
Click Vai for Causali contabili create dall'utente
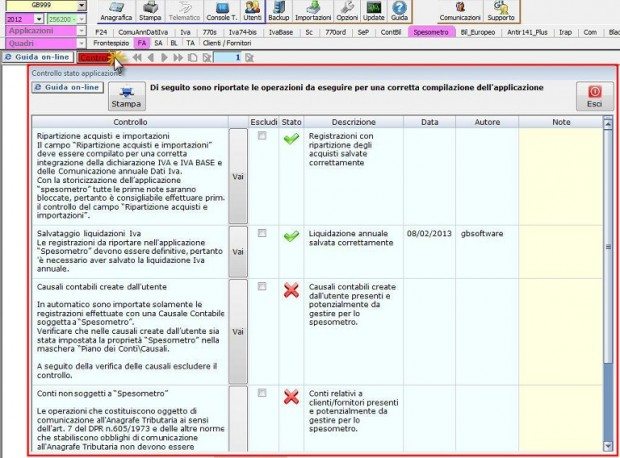(238, 332)
